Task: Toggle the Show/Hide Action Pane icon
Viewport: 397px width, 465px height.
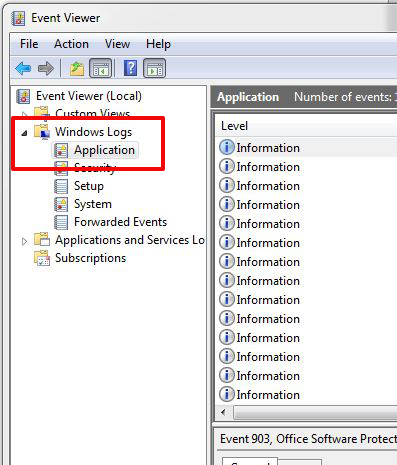Action: click(x=154, y=68)
